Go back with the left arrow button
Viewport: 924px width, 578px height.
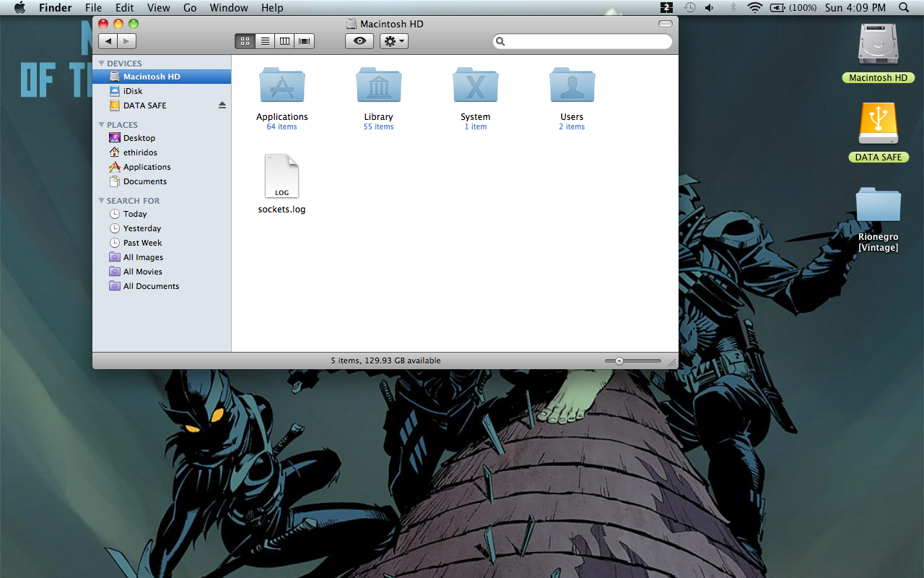point(108,41)
